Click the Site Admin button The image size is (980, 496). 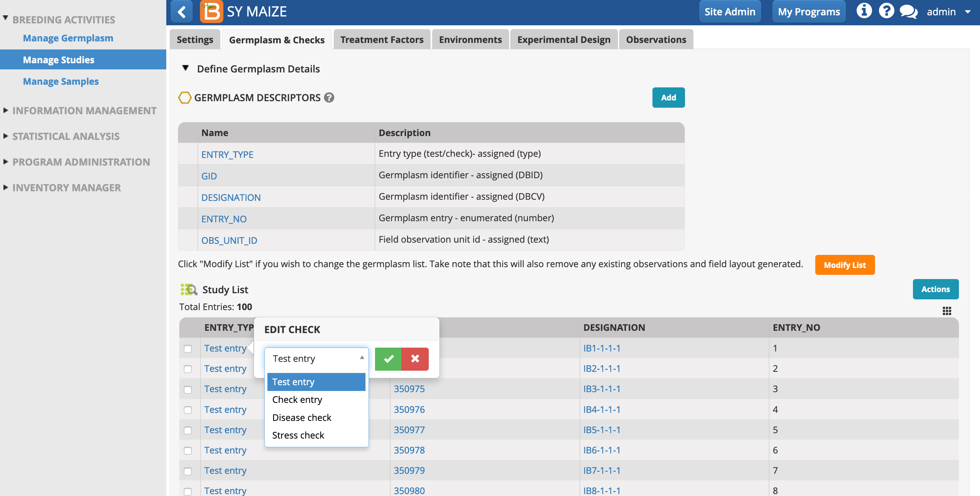point(730,11)
